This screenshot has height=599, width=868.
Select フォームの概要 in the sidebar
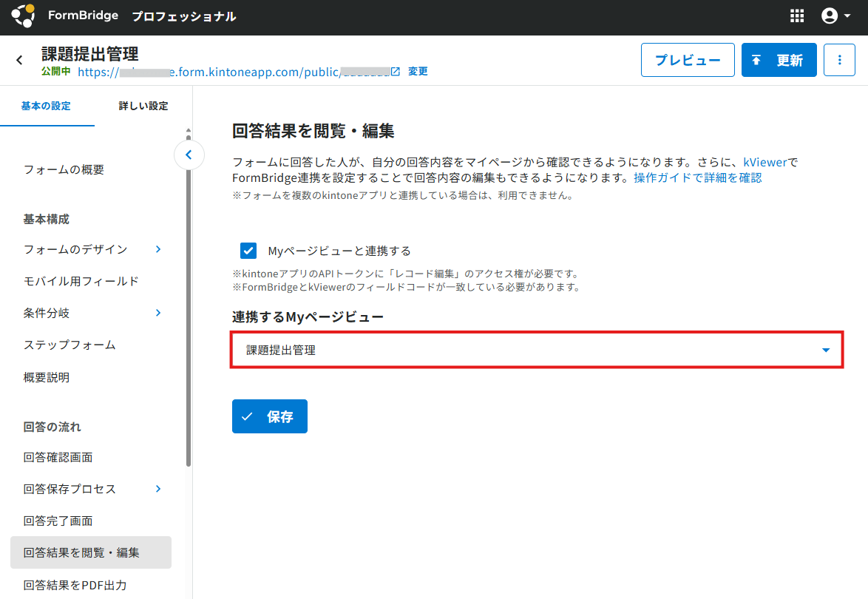click(x=64, y=170)
